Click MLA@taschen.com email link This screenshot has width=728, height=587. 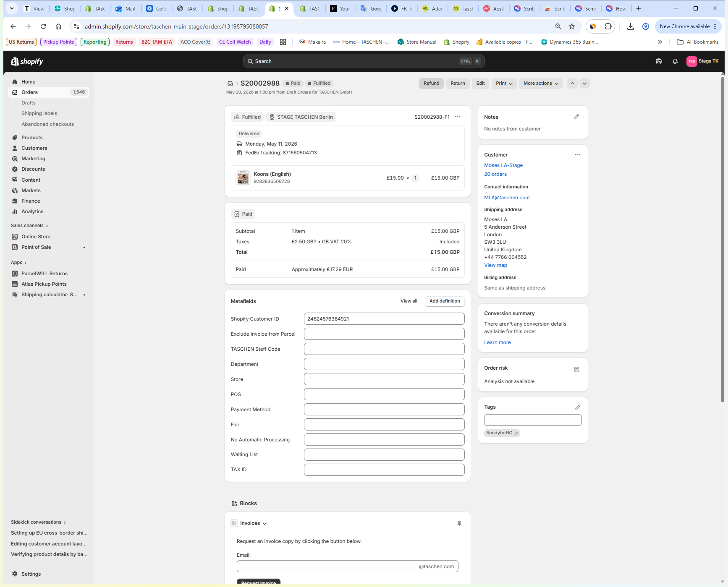507,198
